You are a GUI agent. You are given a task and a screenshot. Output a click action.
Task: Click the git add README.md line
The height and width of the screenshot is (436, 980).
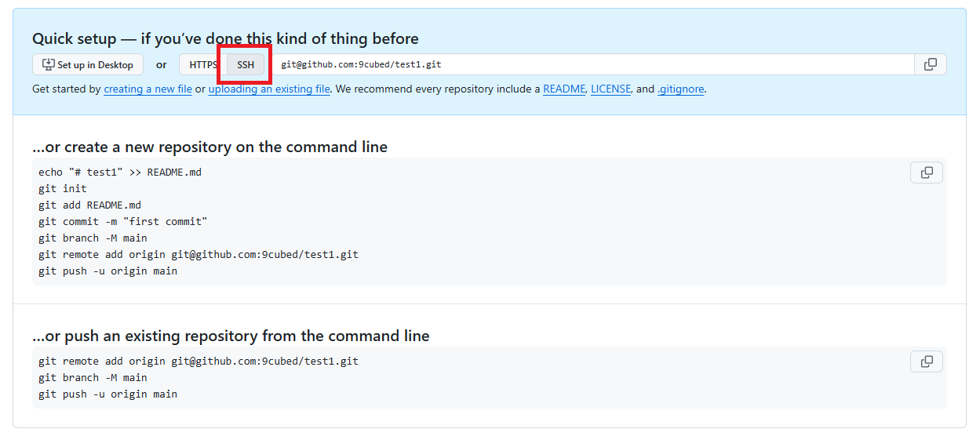click(89, 205)
